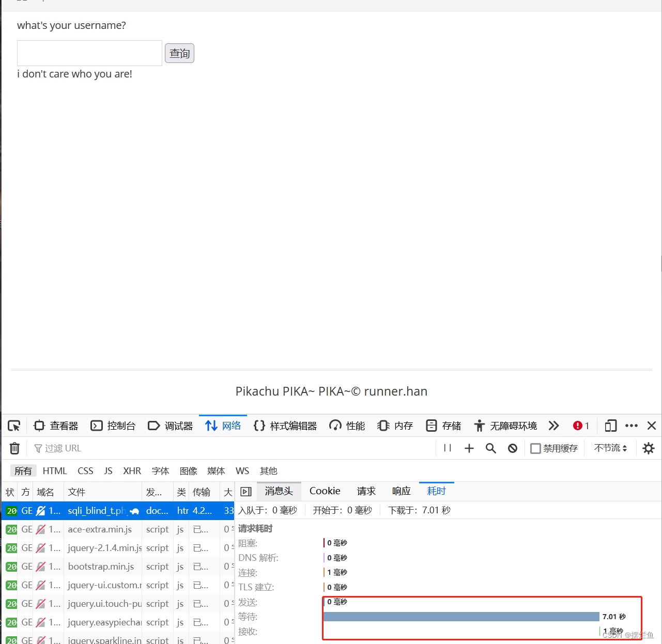The height and width of the screenshot is (644, 662).
Task: Open the 请求 request tab
Action: (x=366, y=491)
